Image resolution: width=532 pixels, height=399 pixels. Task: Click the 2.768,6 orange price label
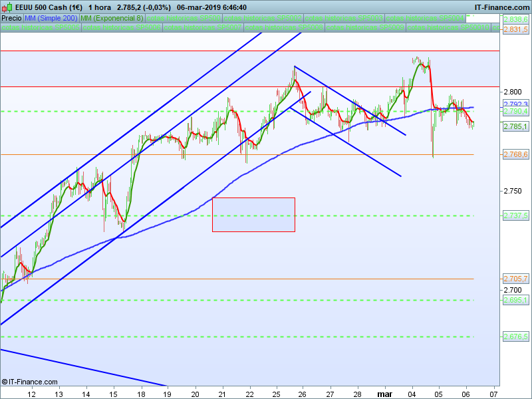pyautogui.click(x=515, y=155)
